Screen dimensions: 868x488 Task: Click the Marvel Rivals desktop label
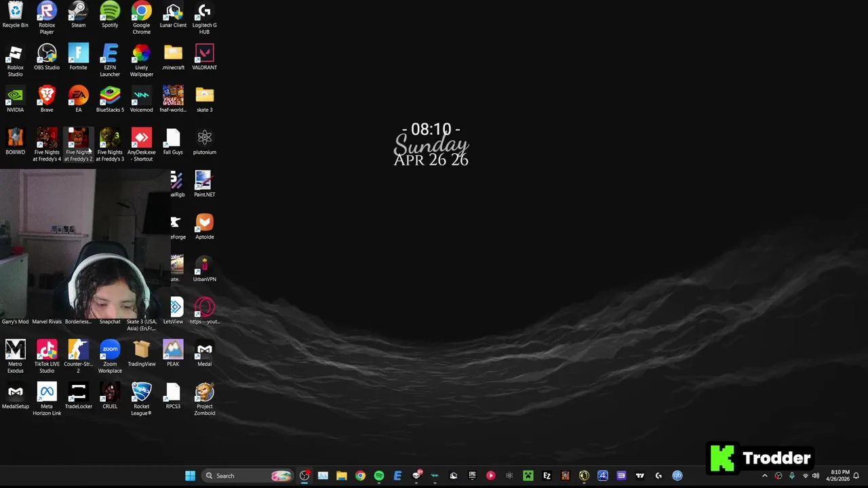(x=47, y=321)
